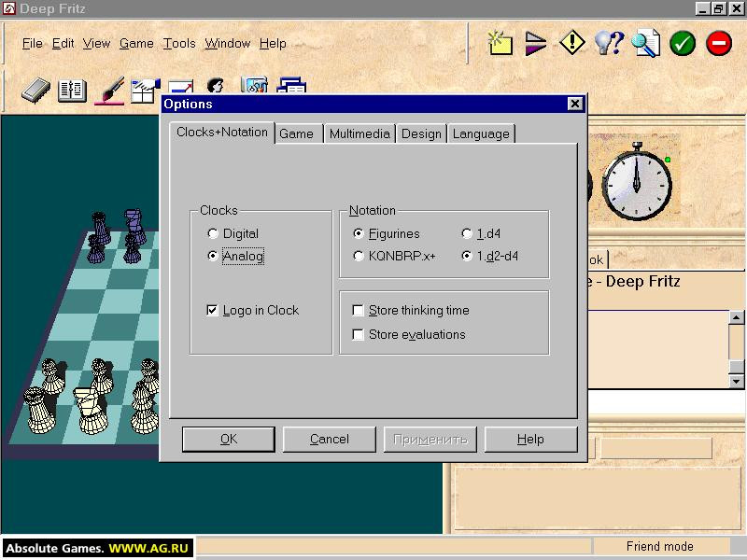Select the Clocks+Notation tab

point(222,133)
